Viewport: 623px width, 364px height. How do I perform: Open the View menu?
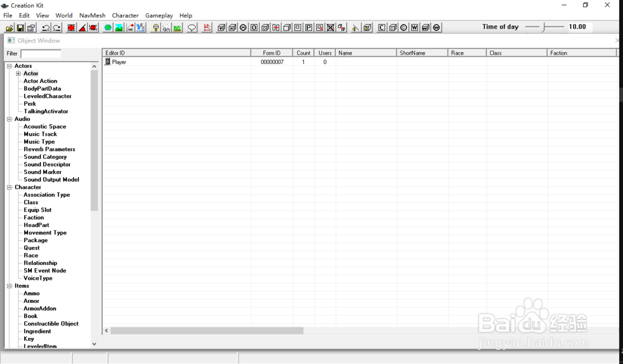[42, 16]
